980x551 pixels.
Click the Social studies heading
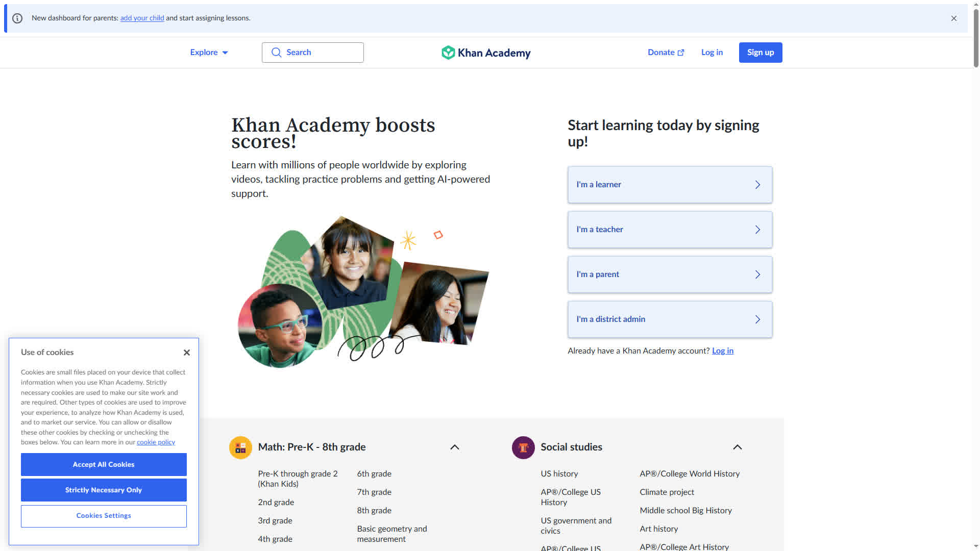click(572, 447)
